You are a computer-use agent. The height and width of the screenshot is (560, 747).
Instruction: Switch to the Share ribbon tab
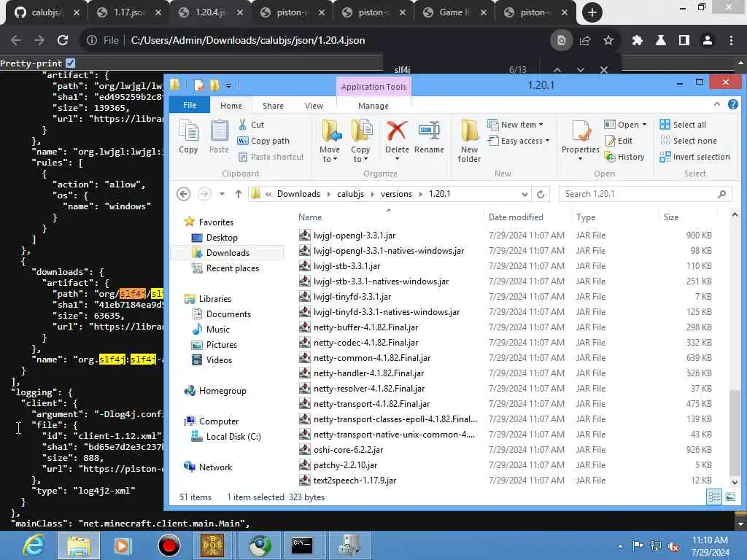pyautogui.click(x=273, y=106)
